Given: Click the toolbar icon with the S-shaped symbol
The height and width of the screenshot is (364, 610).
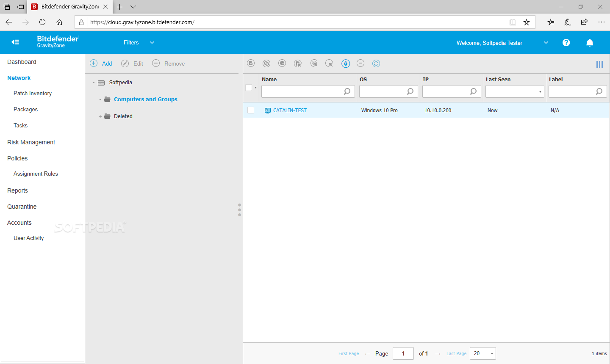Looking at the screenshot, I should point(266,63).
